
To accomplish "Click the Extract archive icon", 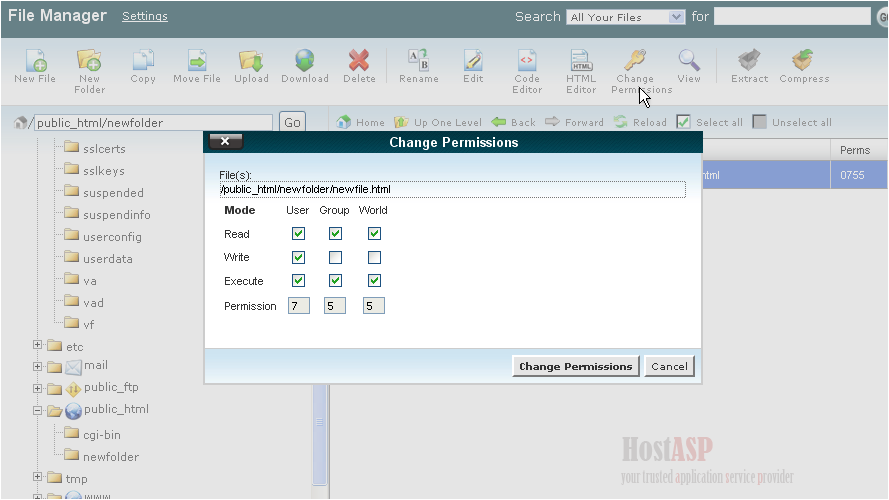I will point(749,62).
